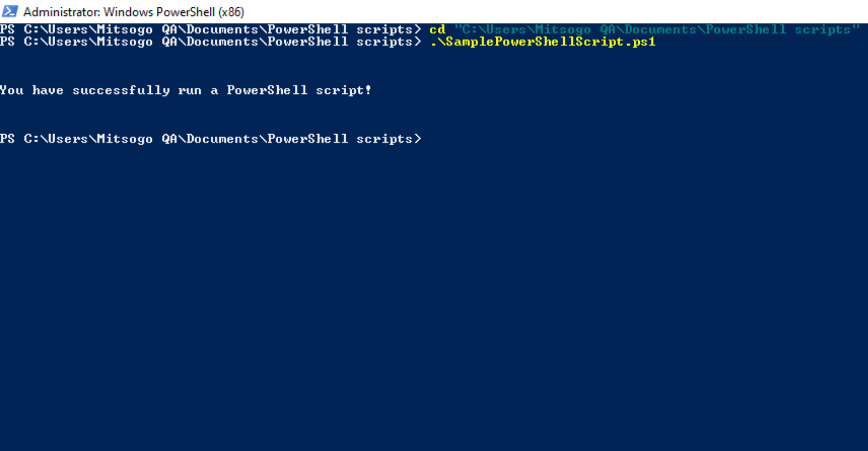Click 'C:\Users' in the first prompt path

(x=56, y=30)
